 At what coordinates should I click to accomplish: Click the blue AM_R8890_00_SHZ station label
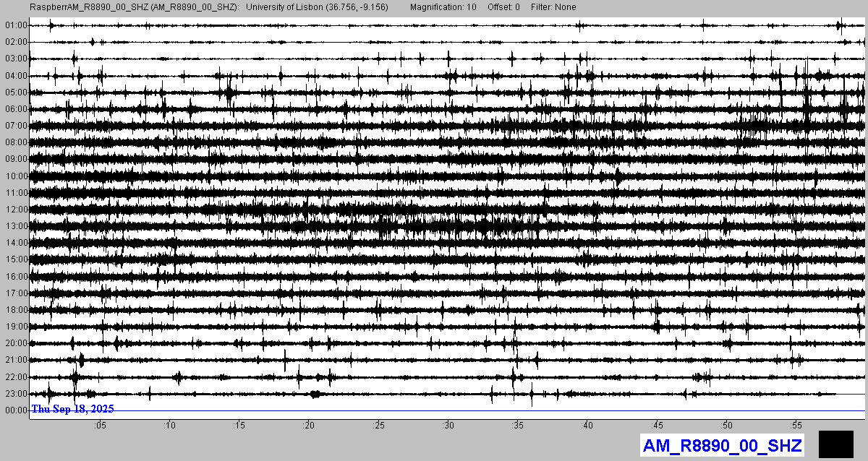click(x=722, y=445)
